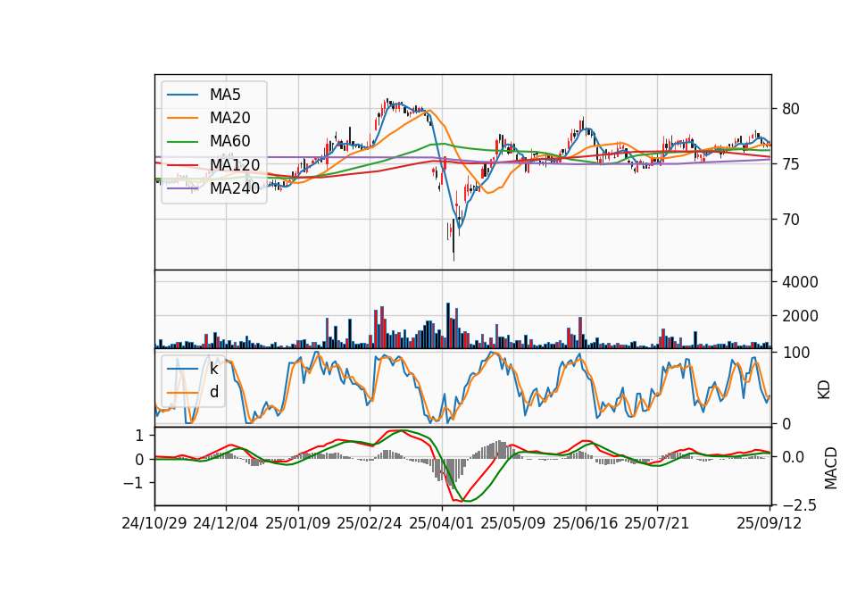The image size is (857, 616).
Task: Click the MA5 legend label
Action: pyautogui.click(x=225, y=95)
